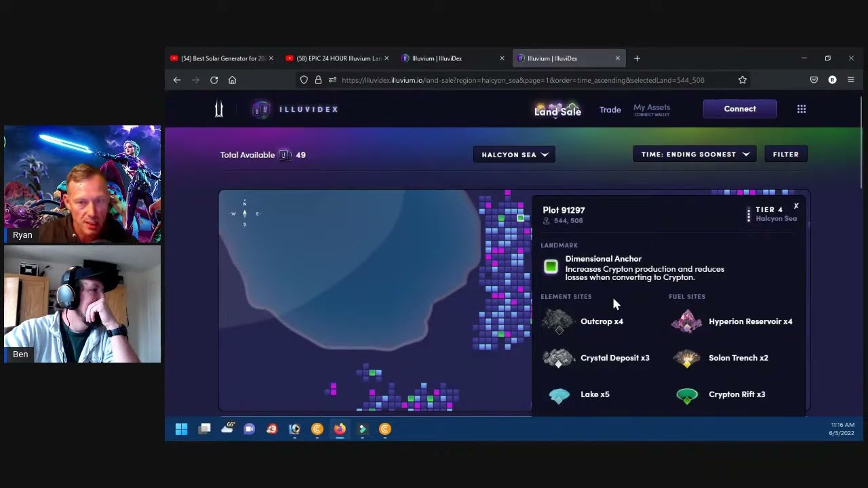Image resolution: width=868 pixels, height=488 pixels.
Task: Open a new browser tab
Action: pyautogui.click(x=637, y=58)
